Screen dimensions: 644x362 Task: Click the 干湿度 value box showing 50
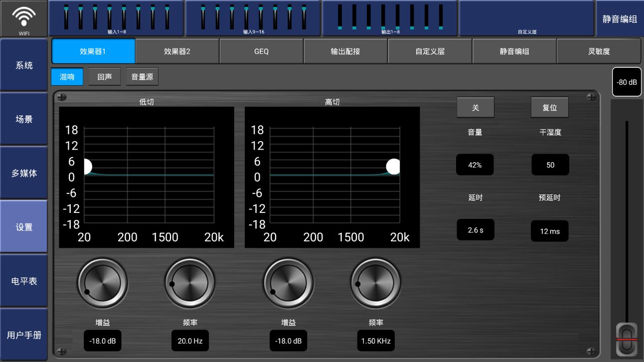(x=550, y=165)
